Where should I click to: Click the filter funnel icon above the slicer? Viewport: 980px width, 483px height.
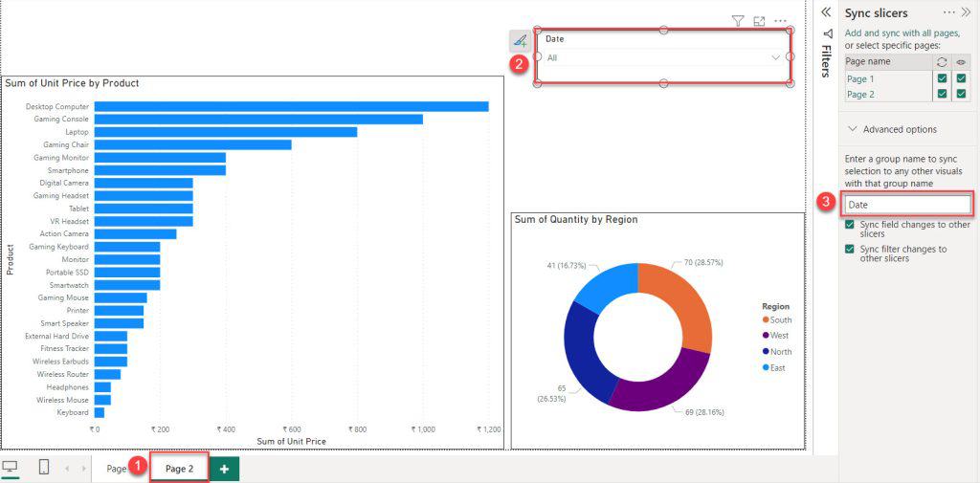pyautogui.click(x=738, y=21)
